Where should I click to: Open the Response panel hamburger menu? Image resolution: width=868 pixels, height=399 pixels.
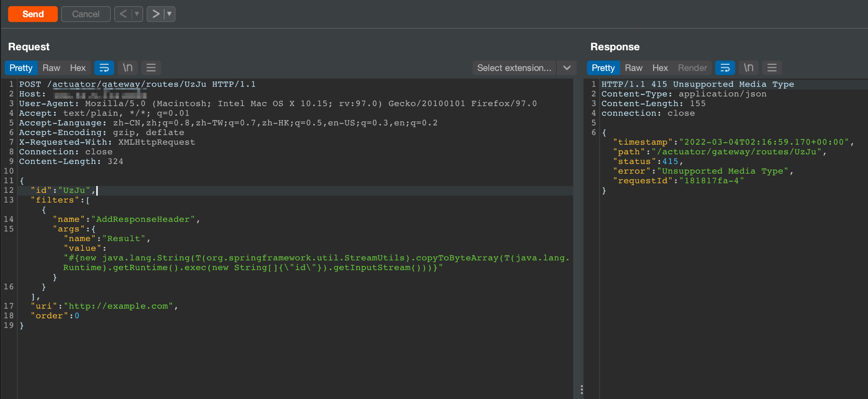point(772,68)
